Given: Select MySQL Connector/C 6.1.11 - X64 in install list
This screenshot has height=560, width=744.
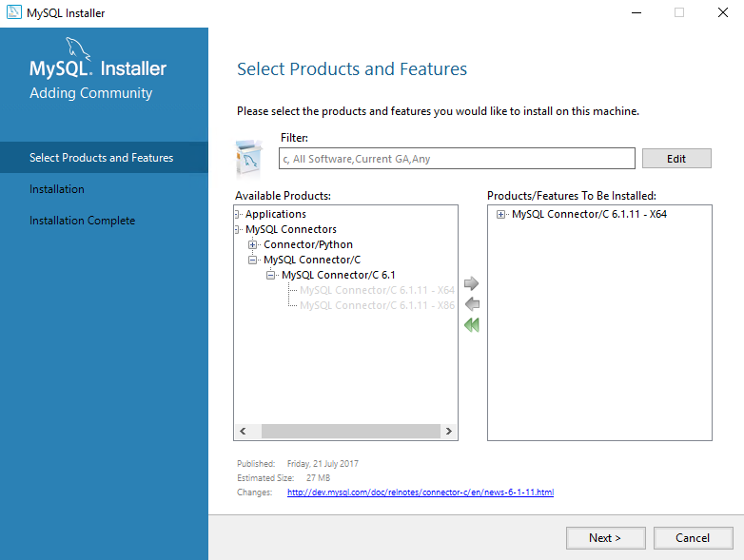Looking at the screenshot, I should coord(589,214).
